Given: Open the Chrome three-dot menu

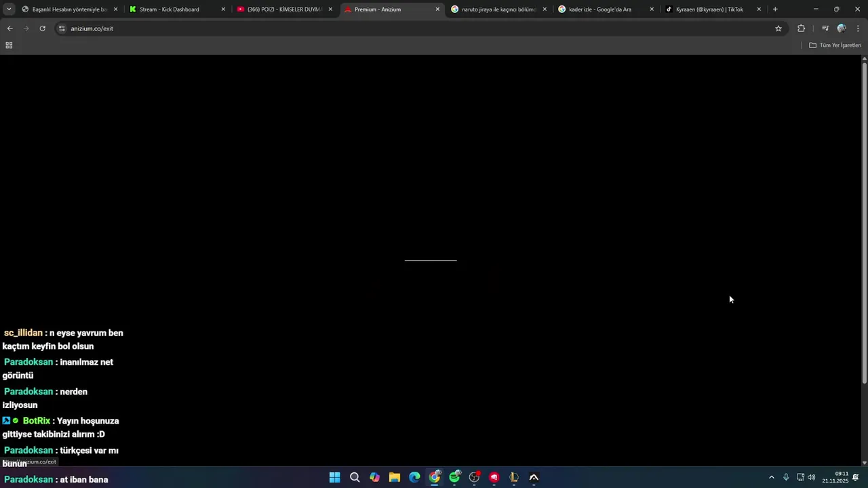Looking at the screenshot, I should [x=858, y=28].
